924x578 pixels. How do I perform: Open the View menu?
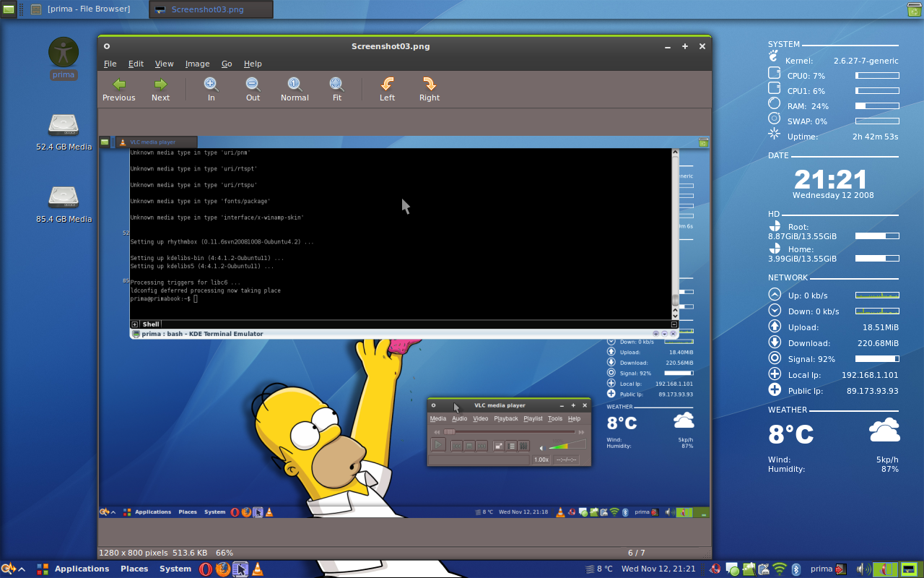click(x=164, y=64)
